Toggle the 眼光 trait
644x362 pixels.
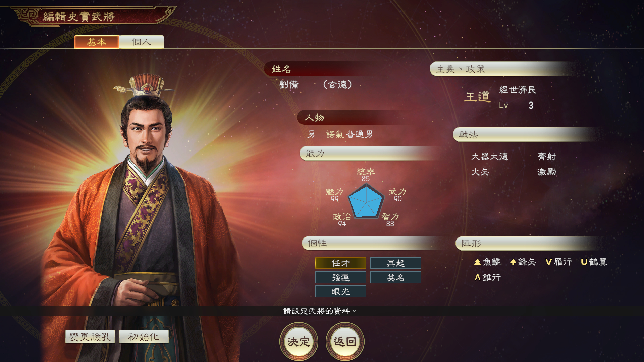(340, 291)
